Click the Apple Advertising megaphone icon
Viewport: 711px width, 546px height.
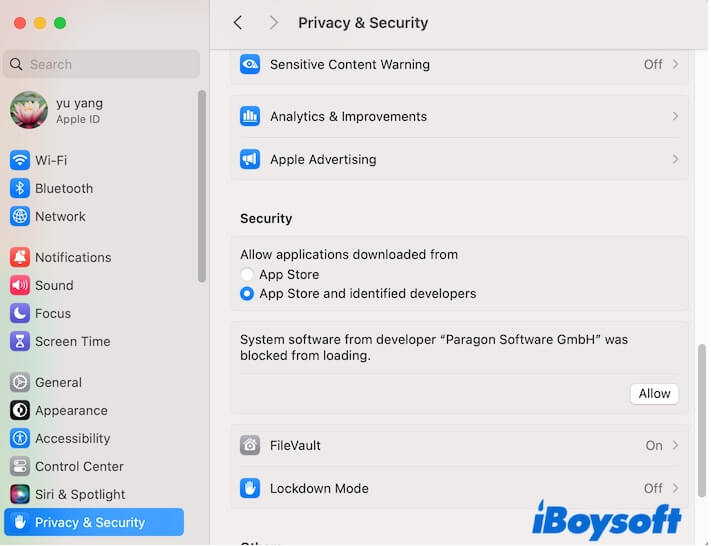pos(250,159)
